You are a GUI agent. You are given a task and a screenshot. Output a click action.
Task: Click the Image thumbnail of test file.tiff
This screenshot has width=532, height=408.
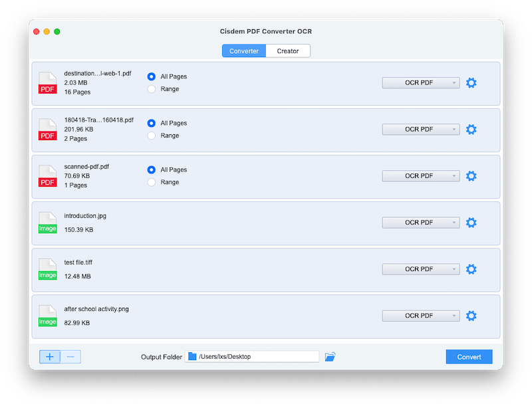tap(47, 268)
